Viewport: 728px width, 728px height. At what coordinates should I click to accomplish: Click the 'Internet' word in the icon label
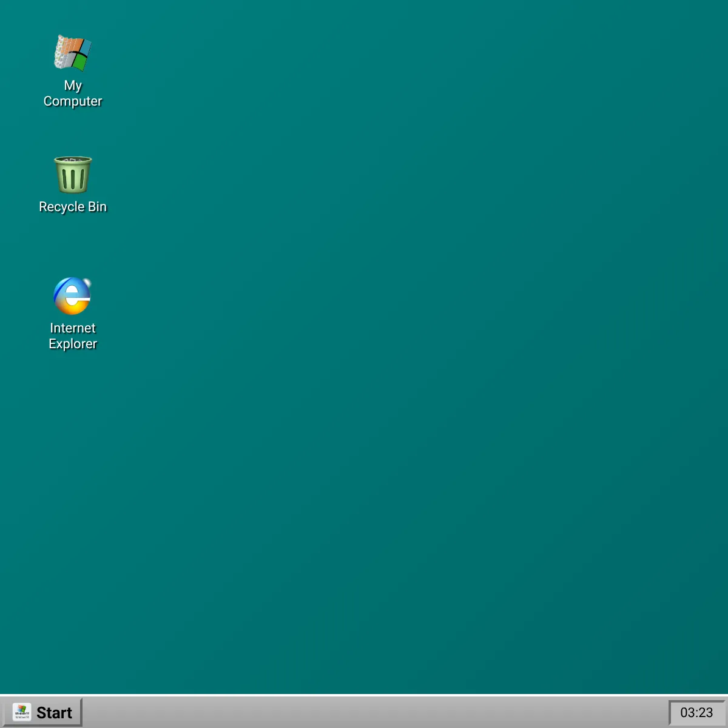pos(73,328)
